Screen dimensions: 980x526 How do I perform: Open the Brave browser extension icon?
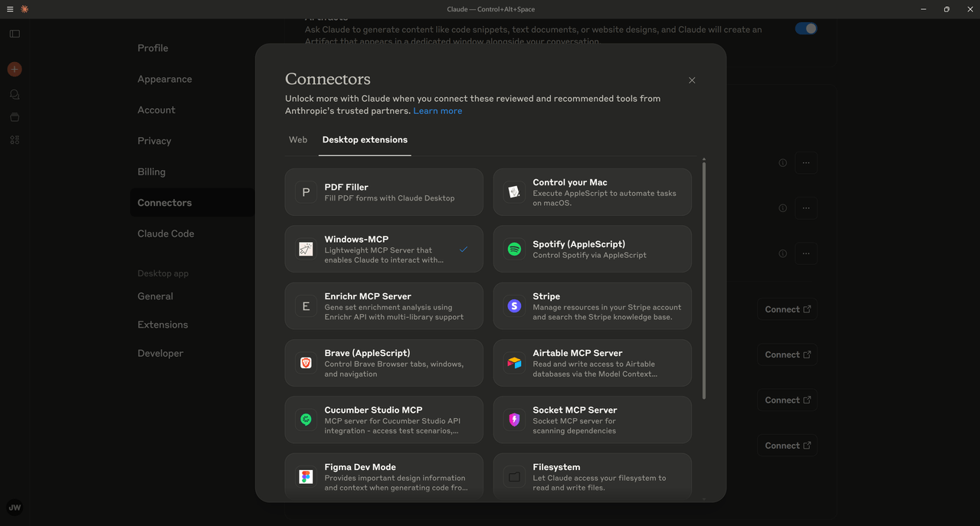pyautogui.click(x=306, y=363)
